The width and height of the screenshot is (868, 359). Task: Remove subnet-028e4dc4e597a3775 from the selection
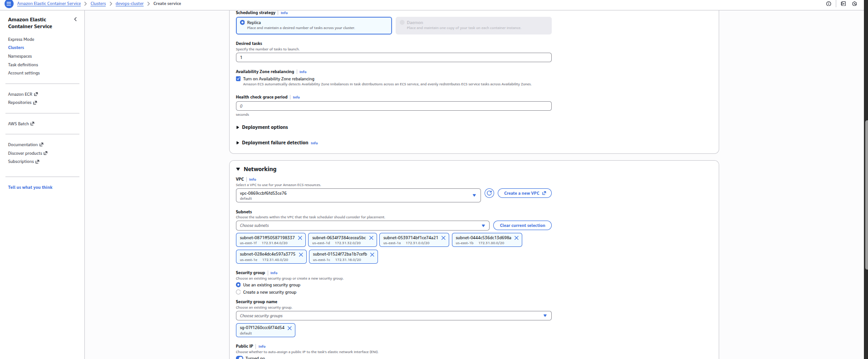point(301,255)
